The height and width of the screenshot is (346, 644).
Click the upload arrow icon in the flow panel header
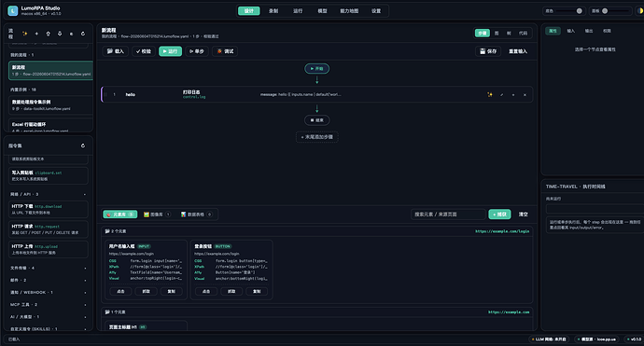(x=48, y=34)
